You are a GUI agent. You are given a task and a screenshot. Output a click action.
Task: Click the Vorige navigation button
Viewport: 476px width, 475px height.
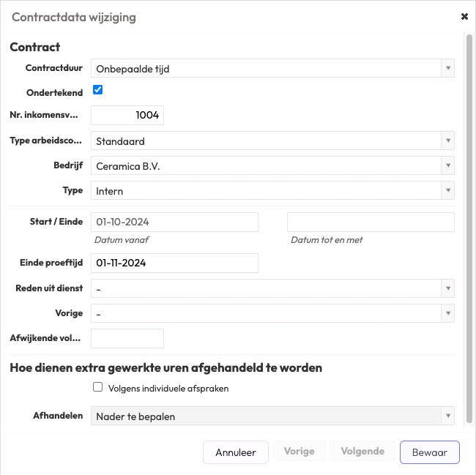point(299,452)
